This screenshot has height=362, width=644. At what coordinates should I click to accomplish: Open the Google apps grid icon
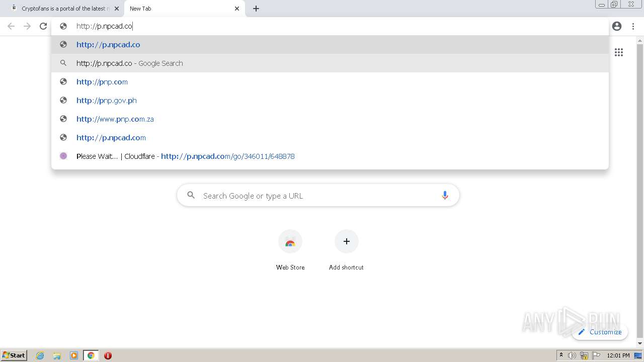(x=619, y=52)
